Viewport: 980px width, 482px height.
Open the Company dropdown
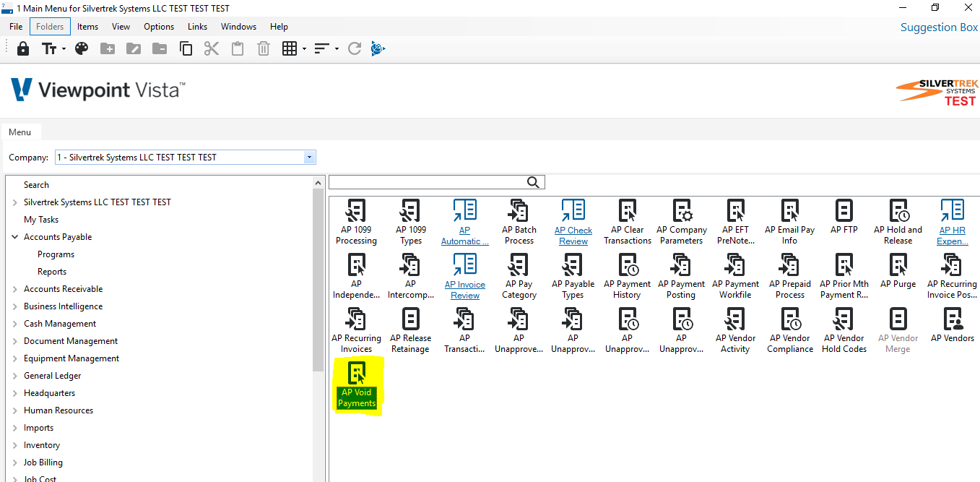(309, 157)
